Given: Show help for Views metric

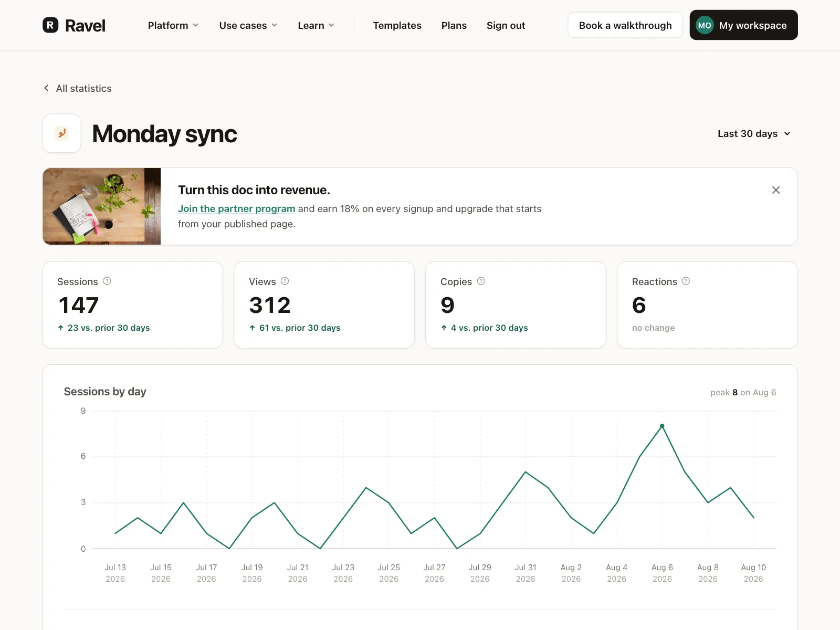Looking at the screenshot, I should click(285, 281).
